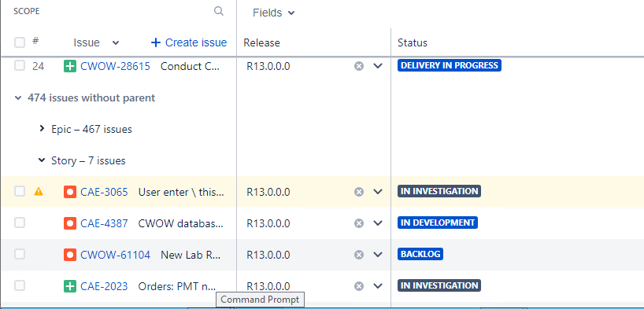Expand the Epic – 467 issues group

point(42,129)
